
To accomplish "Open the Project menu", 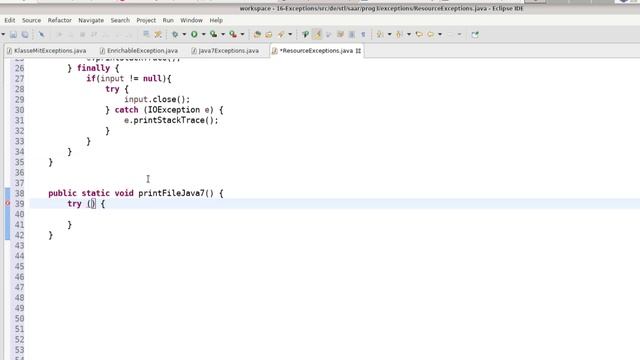I will tap(146, 20).
